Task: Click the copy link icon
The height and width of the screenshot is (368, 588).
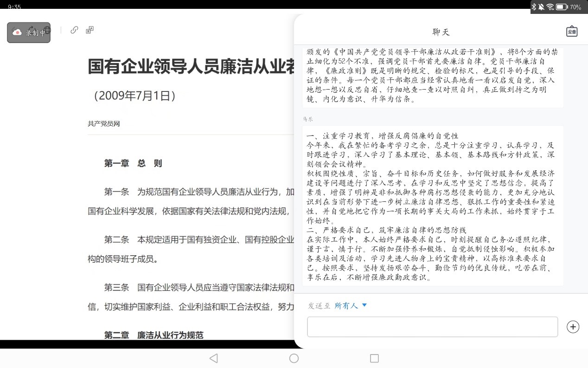Action: (x=74, y=30)
